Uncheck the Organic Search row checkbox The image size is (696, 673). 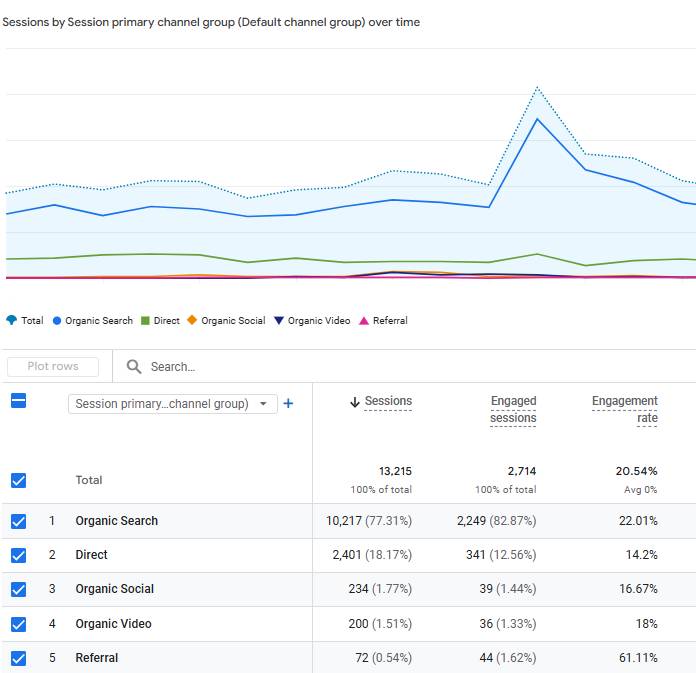pyautogui.click(x=18, y=521)
